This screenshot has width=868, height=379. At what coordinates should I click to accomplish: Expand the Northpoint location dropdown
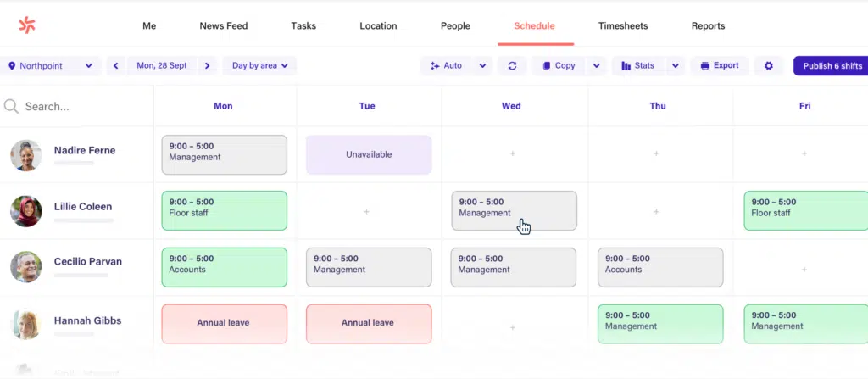point(51,66)
